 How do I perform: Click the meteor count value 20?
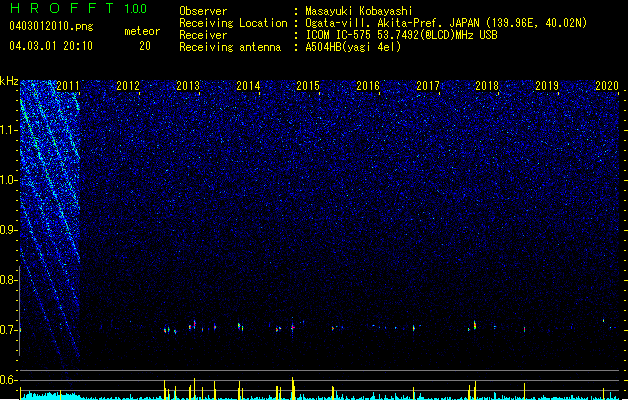tap(145, 46)
